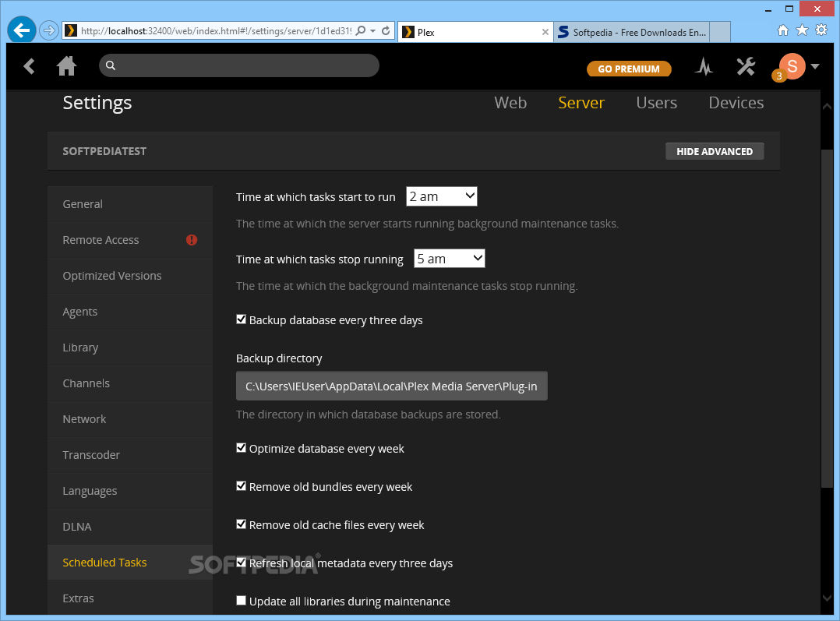
Task: Click the browser forward button
Action: [49, 30]
